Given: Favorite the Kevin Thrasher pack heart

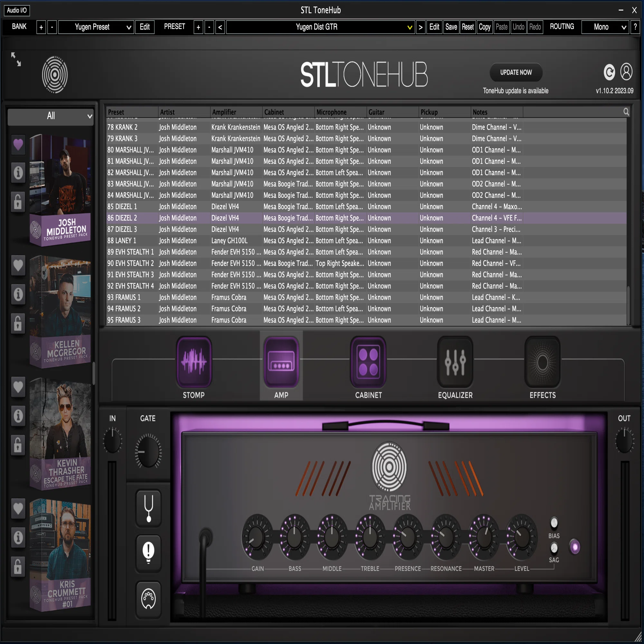Looking at the screenshot, I should click(18, 387).
